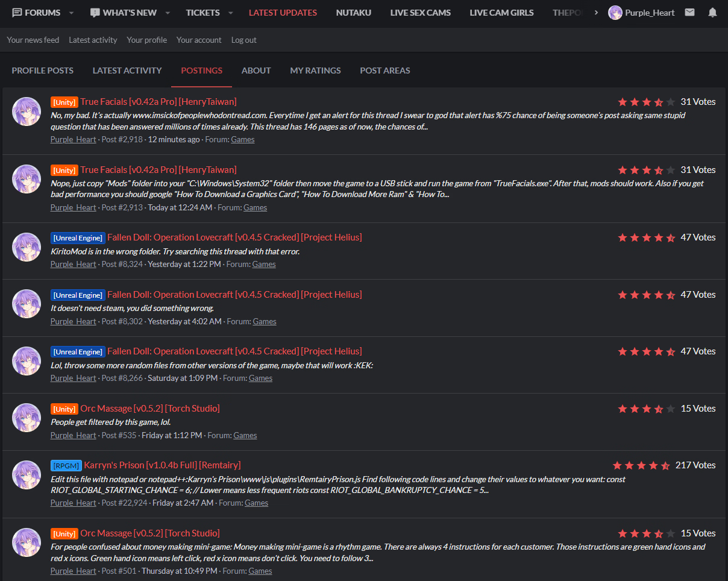Open the Karryn's Prison thread title
Image resolution: width=728 pixels, height=581 pixels.
click(162, 465)
